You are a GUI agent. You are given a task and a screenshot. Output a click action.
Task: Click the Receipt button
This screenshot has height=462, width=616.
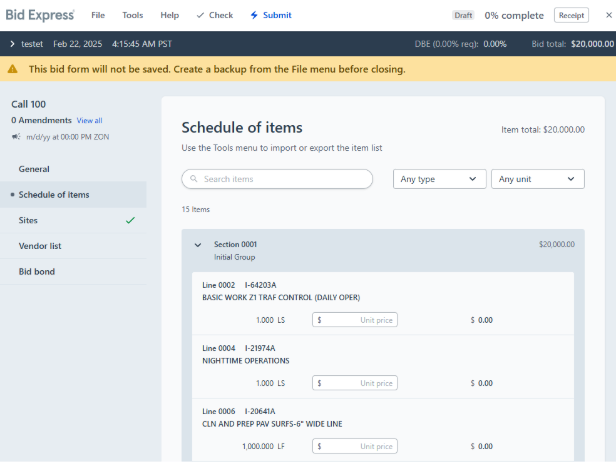pyautogui.click(x=571, y=15)
